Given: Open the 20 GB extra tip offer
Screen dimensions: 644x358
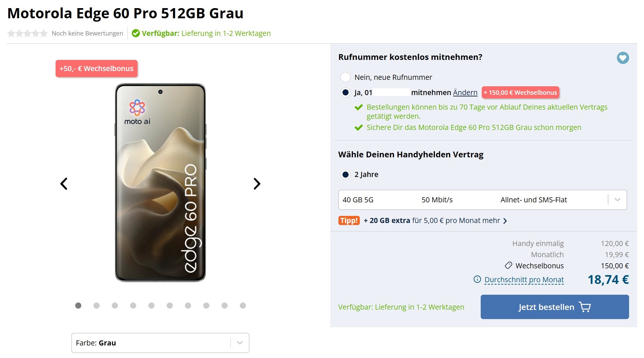Looking at the screenshot, I should tap(435, 221).
